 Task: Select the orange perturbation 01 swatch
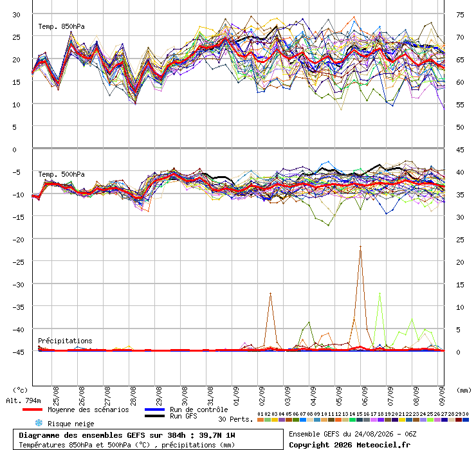pos(261,420)
